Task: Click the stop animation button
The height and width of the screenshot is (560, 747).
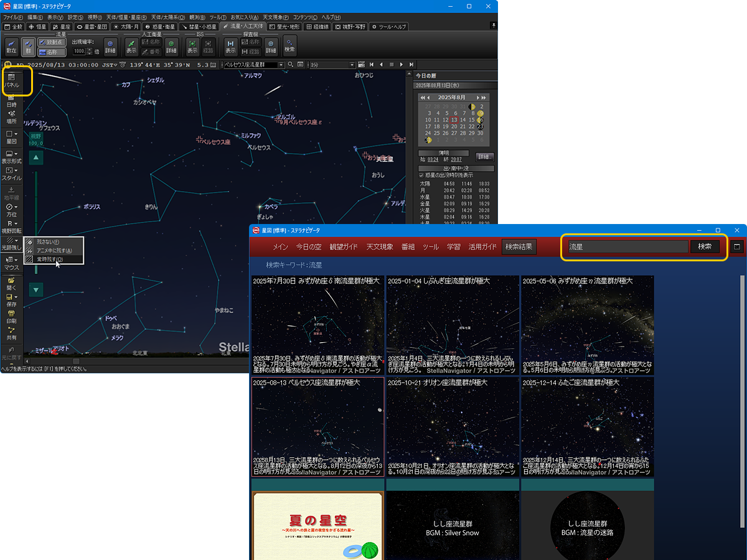Action: (391, 65)
